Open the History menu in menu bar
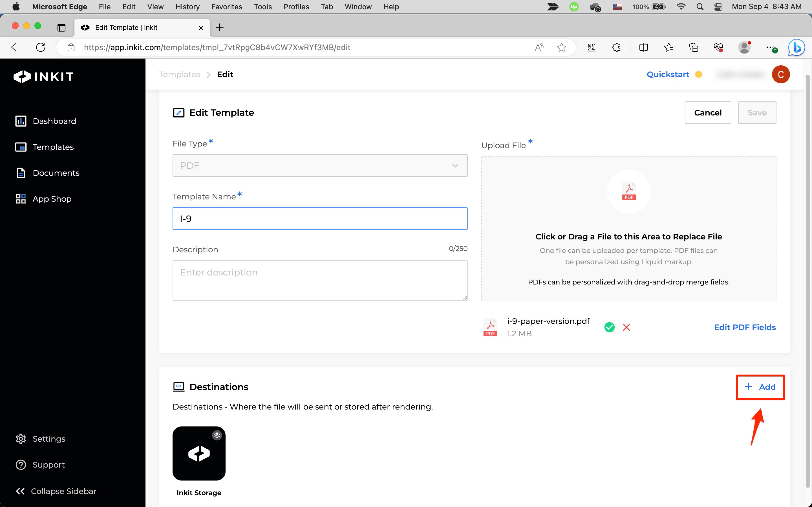812x507 pixels. coord(187,7)
